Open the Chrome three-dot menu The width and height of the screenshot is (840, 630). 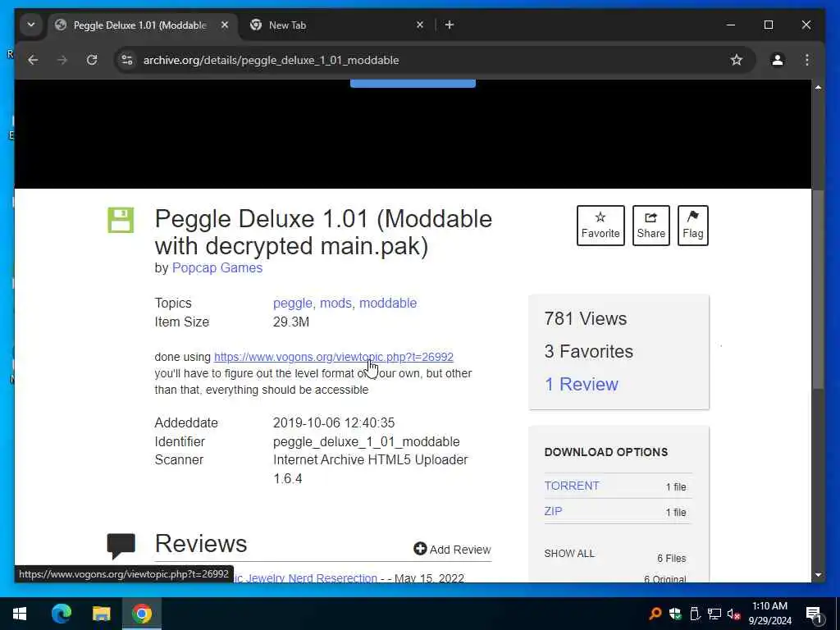tap(807, 60)
